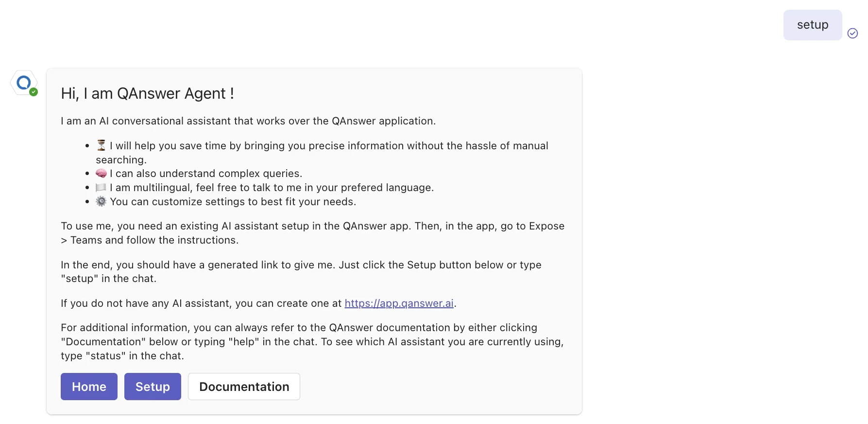Click the "I am multilingual" bullet text
868x424 pixels.
coord(272,188)
